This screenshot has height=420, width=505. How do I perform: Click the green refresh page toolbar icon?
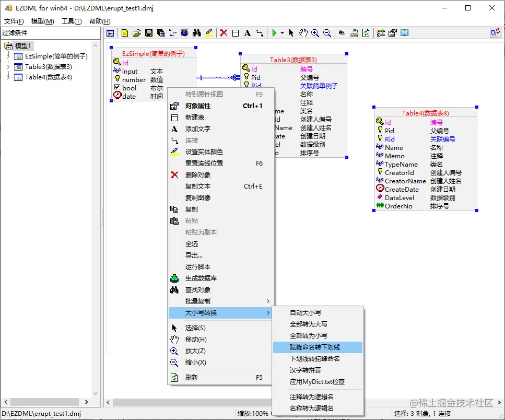click(x=366, y=33)
